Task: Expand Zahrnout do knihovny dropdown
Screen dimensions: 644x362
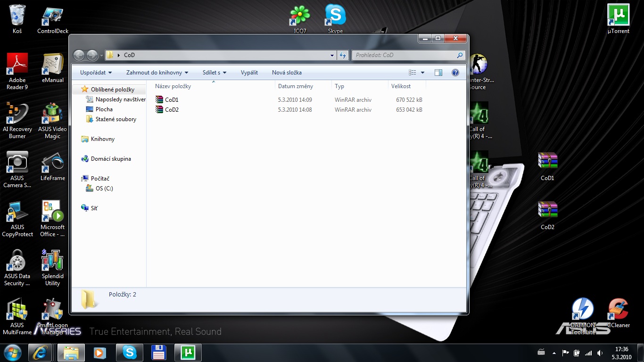Action: pos(157,73)
